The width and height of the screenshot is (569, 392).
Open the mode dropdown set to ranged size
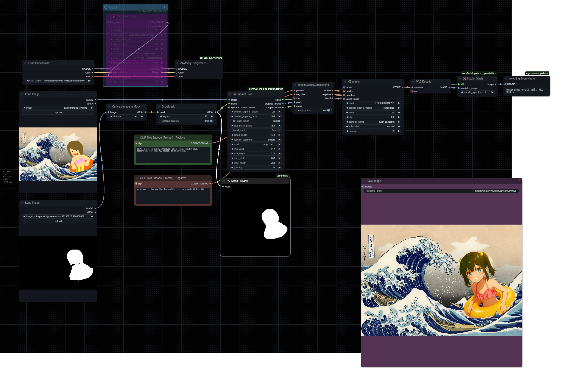(256, 144)
